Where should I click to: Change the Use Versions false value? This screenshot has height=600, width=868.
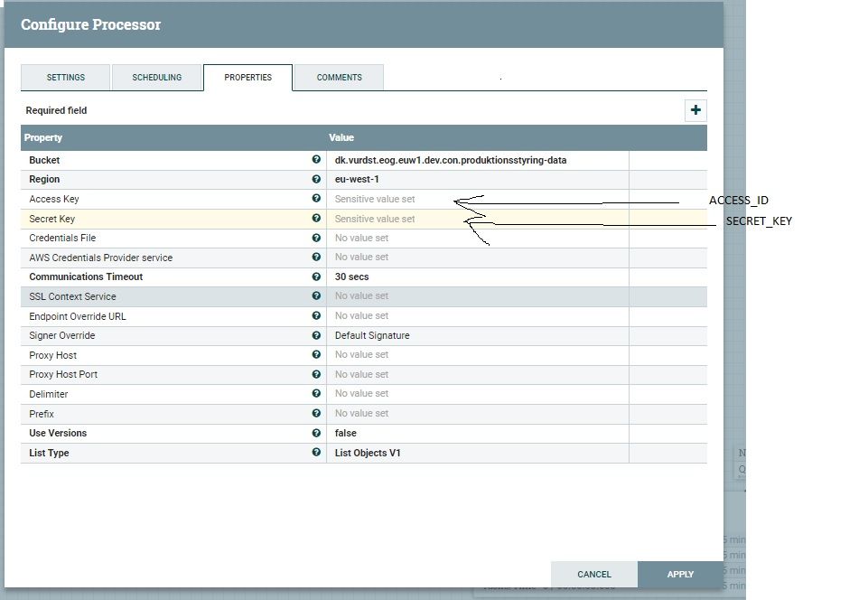[x=477, y=434]
